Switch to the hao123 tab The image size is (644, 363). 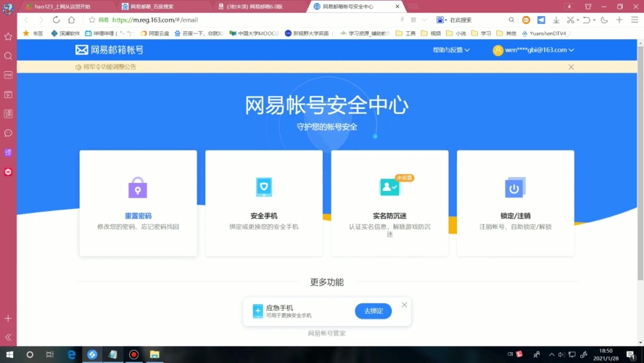point(62,7)
